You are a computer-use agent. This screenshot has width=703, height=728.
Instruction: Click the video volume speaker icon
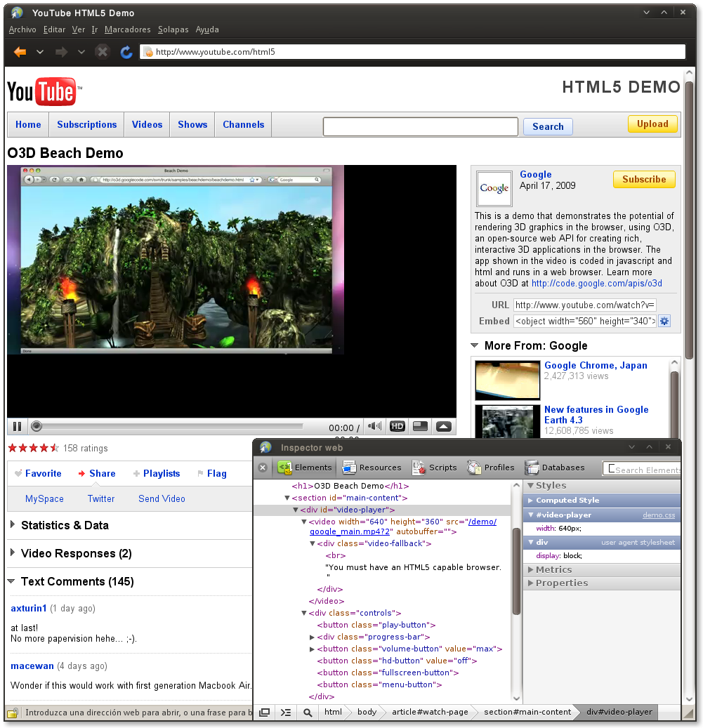[374, 425]
